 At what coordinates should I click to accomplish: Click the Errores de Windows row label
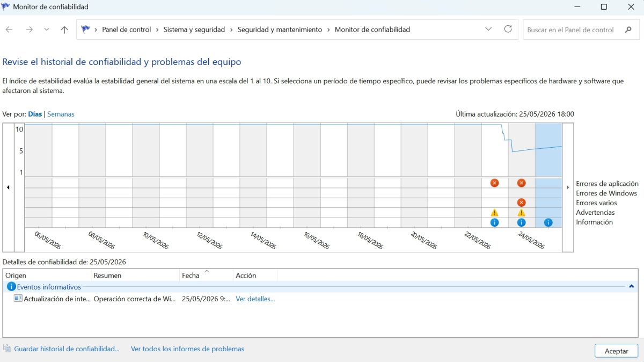(606, 193)
